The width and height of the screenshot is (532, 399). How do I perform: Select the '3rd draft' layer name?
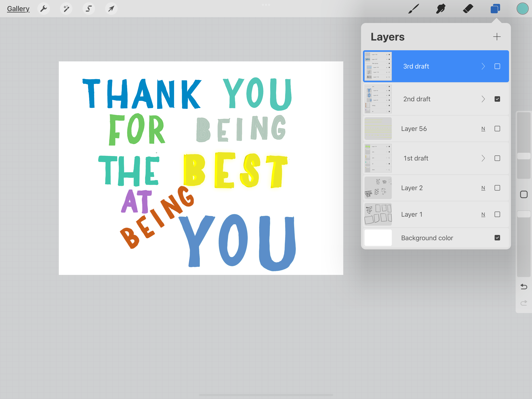pyautogui.click(x=416, y=66)
